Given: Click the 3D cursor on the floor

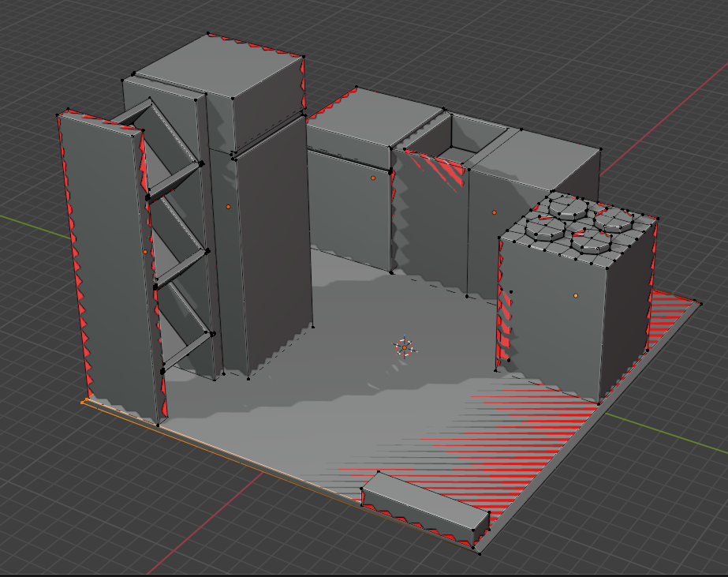Looking at the screenshot, I should 404,347.
